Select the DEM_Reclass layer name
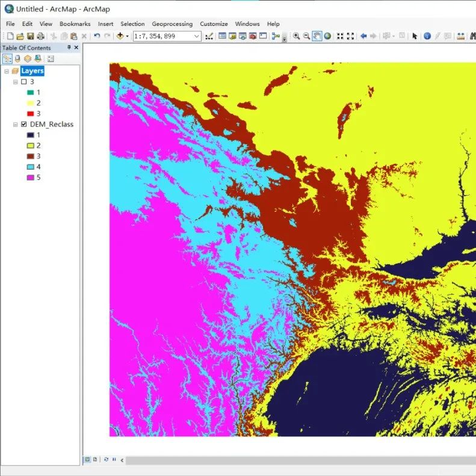Viewport: 476px width, 476px height. click(x=51, y=125)
